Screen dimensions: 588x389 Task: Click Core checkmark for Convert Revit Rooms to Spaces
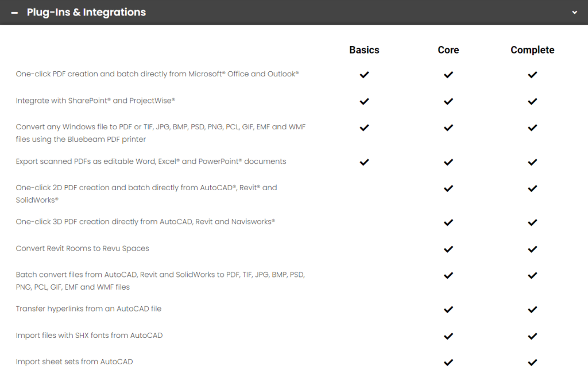tap(448, 249)
